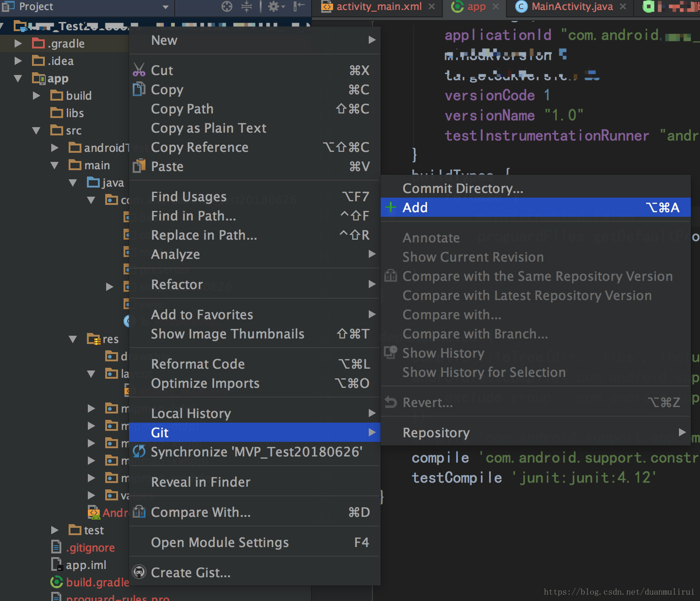
Task: Close the activity_main.xml tab
Action: pyautogui.click(x=431, y=6)
